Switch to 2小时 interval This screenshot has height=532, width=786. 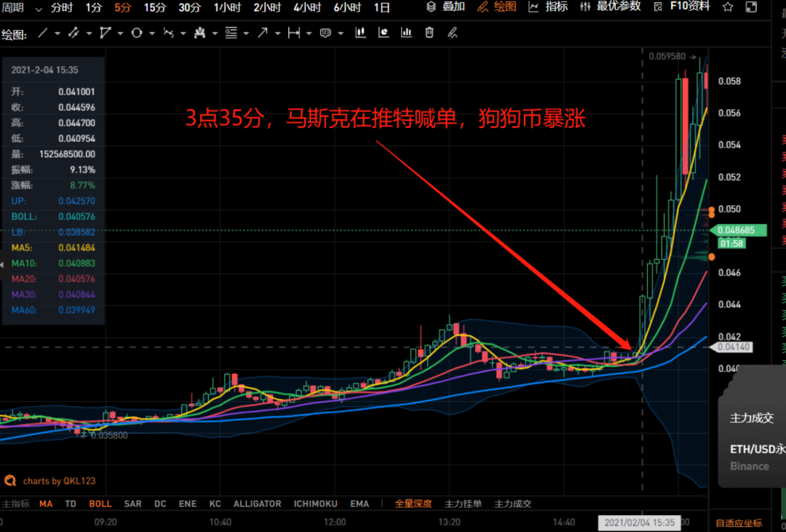(267, 7)
